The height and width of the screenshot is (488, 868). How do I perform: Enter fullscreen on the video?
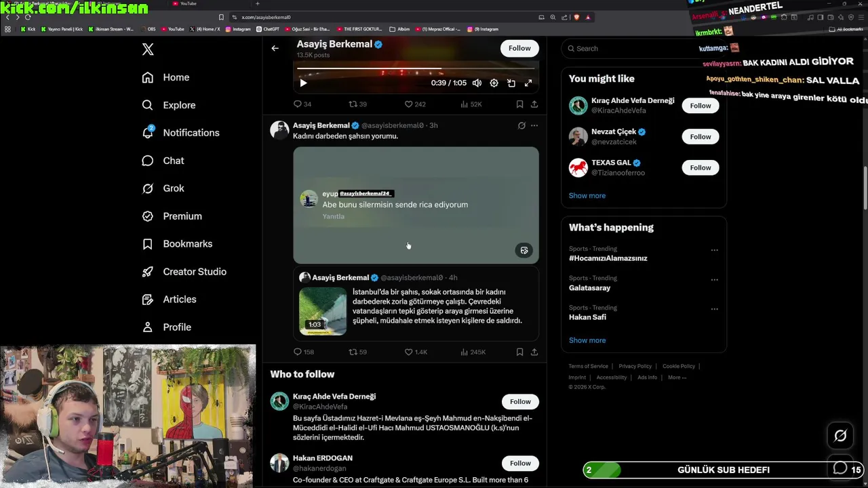click(528, 83)
